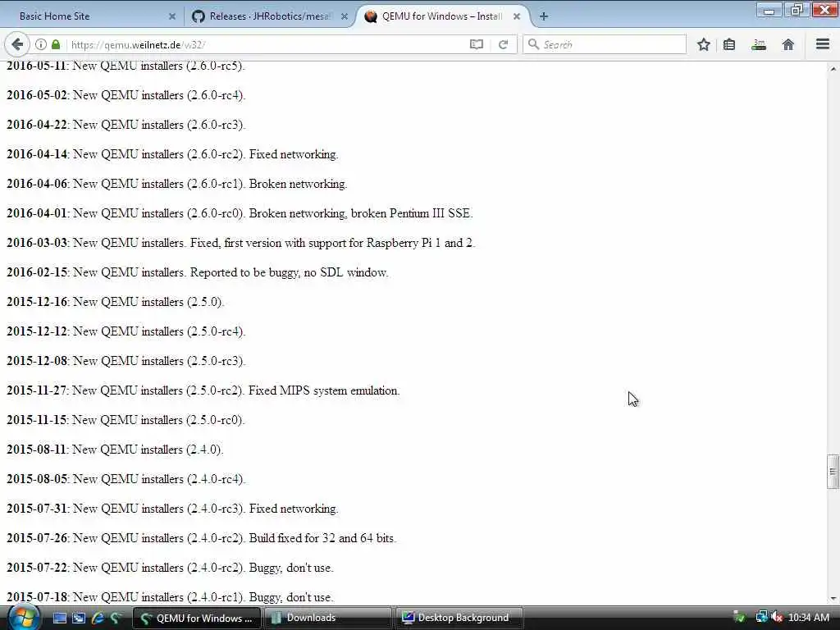Click Show Desktop quick launch icon
Screen dimensions: 840x630
coord(59,619)
